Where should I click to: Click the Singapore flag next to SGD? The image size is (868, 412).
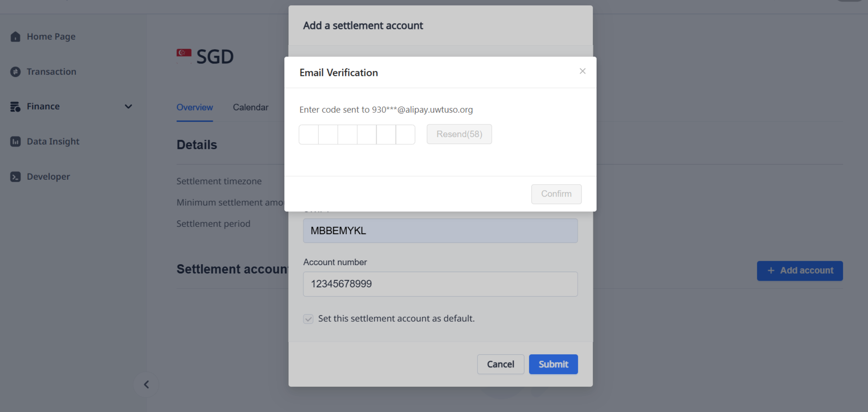tap(183, 55)
